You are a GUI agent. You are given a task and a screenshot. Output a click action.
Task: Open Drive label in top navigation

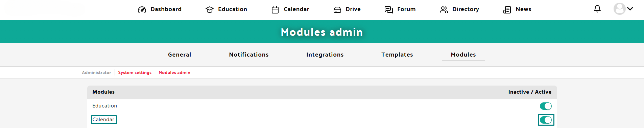[x=353, y=9]
